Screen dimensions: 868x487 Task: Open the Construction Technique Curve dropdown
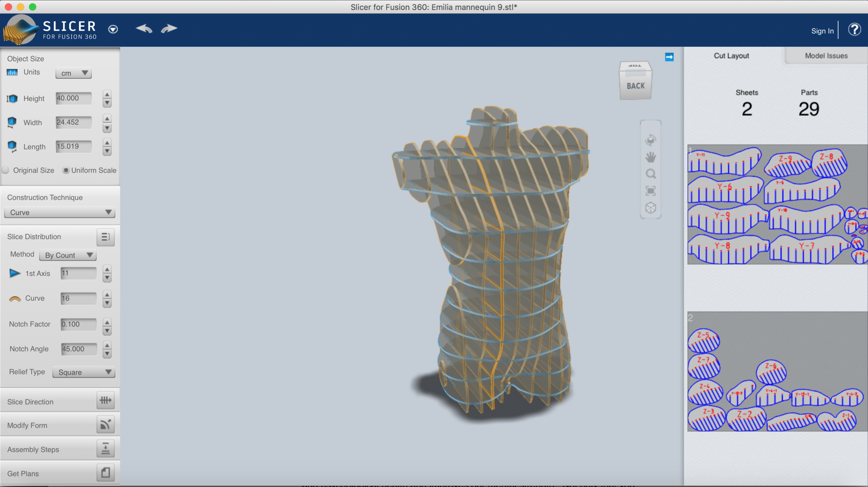pos(59,212)
